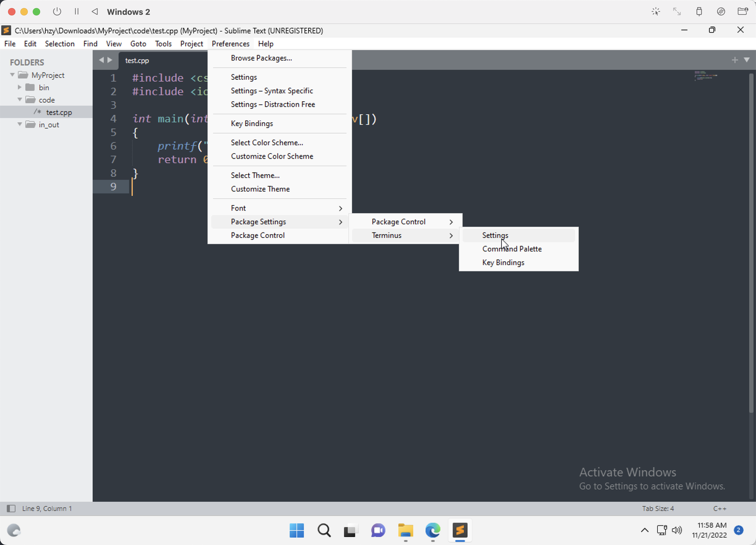The width and height of the screenshot is (756, 545).
Task: Show hidden tray icons with the chevron
Action: tap(644, 530)
